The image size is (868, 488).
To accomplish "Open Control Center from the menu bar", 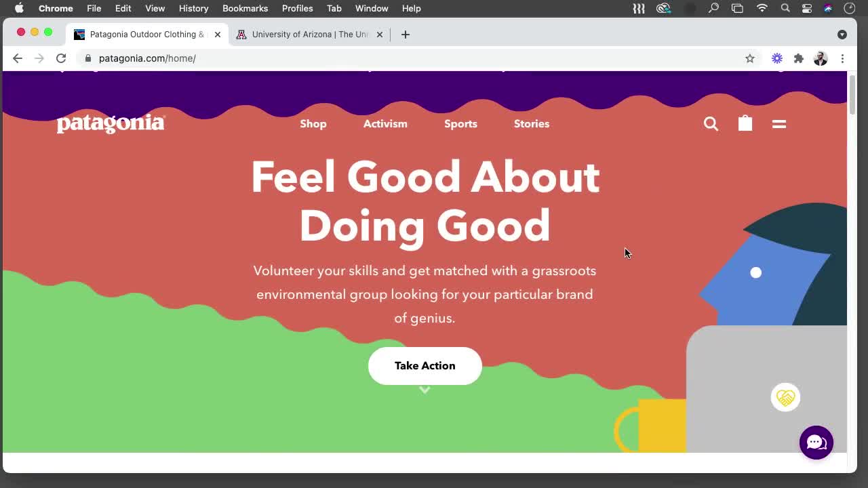I will (x=806, y=8).
